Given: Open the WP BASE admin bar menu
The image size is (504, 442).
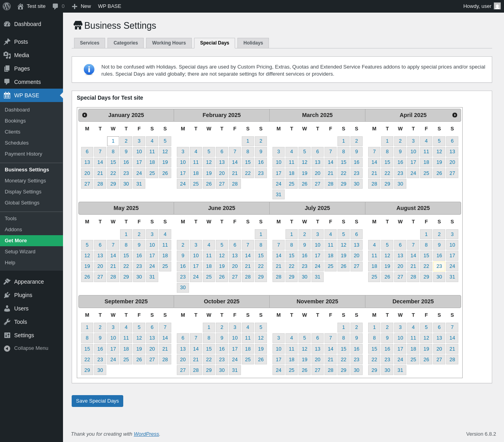Looking at the screenshot, I should [109, 6].
